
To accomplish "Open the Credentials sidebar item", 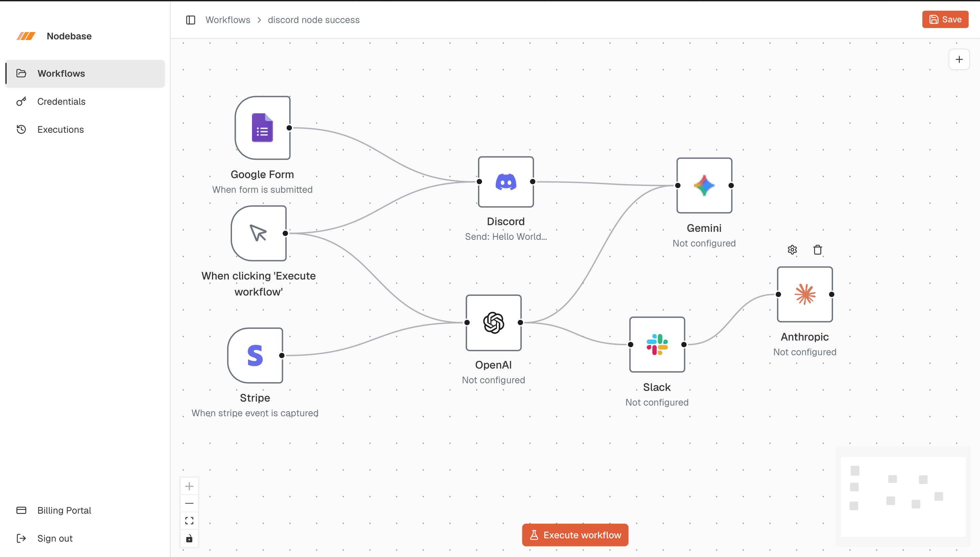I will (85, 101).
